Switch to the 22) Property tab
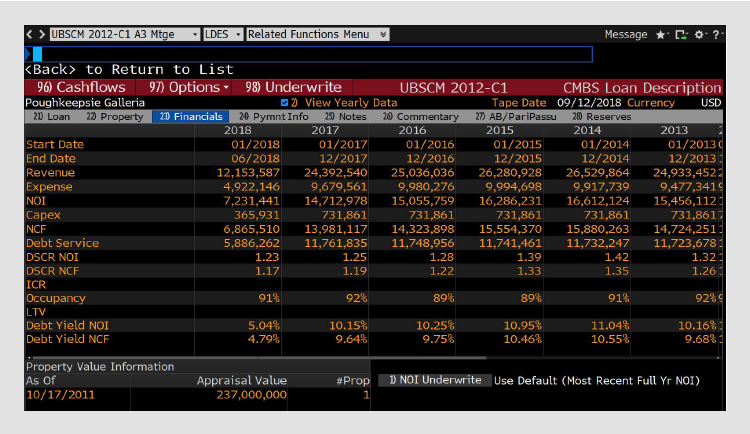Viewport: 750px width, 434px height. coord(115,117)
